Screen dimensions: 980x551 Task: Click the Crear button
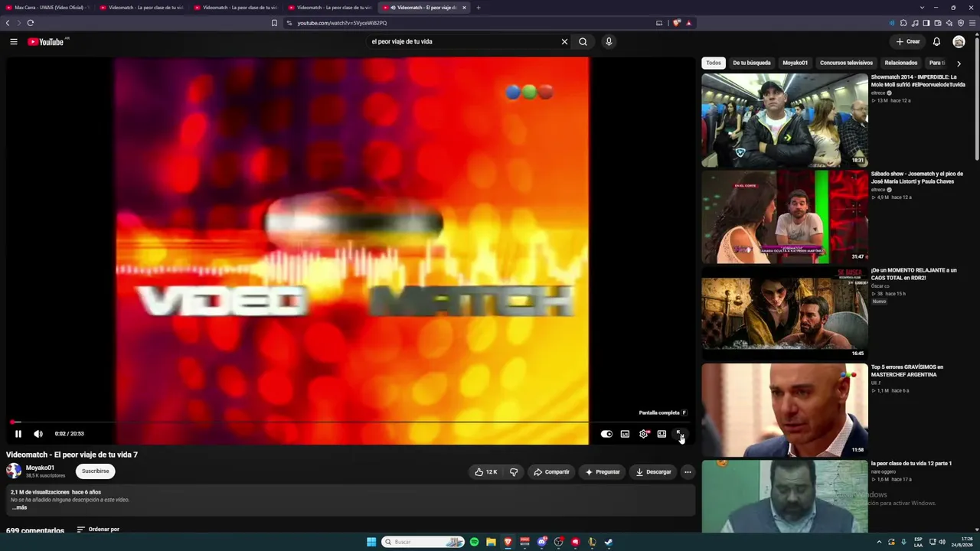pos(908,42)
